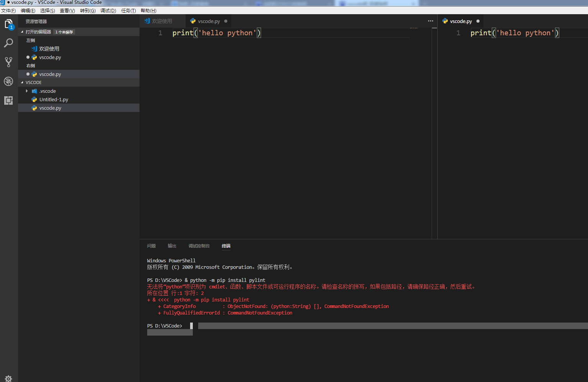Screen dimensions: 588x382
Task: Switch to the 终端 panel tab
Action: pos(226,246)
